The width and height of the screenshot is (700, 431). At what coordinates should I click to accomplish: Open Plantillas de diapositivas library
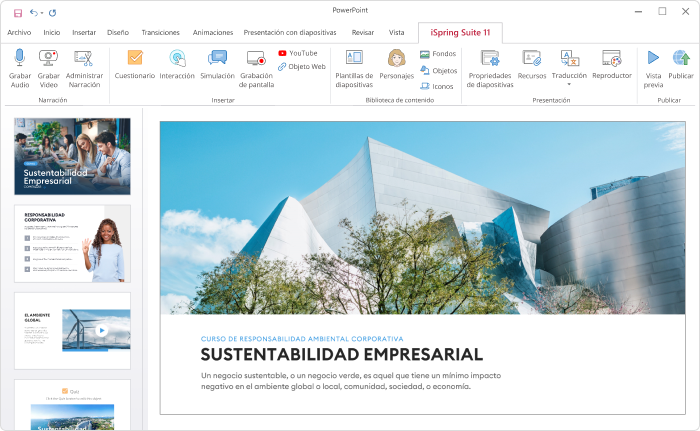click(354, 68)
